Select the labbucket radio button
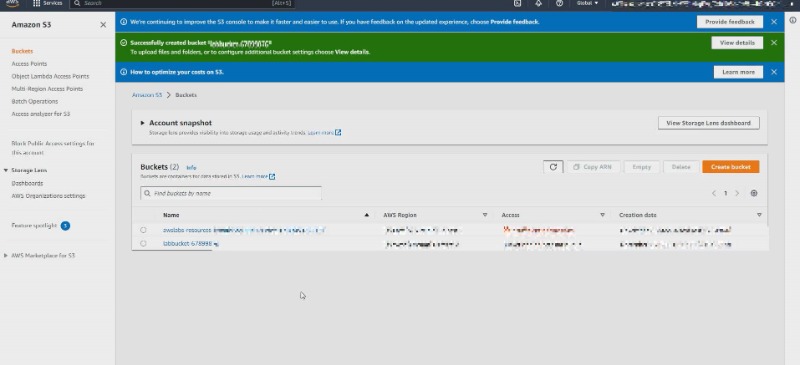The image size is (800, 365). 143,244
